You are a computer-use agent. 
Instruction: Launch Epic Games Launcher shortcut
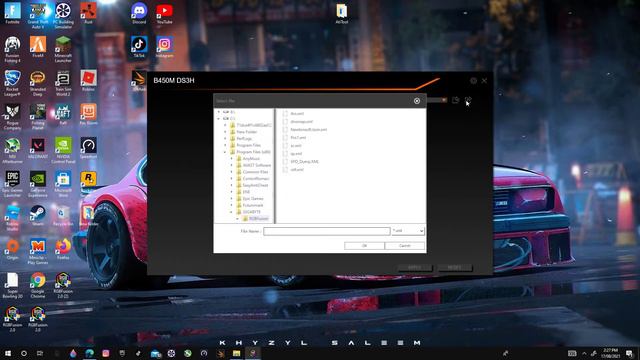(13, 184)
